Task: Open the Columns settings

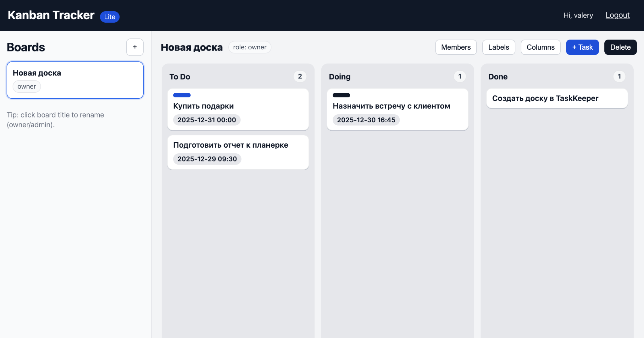Action: click(540, 47)
